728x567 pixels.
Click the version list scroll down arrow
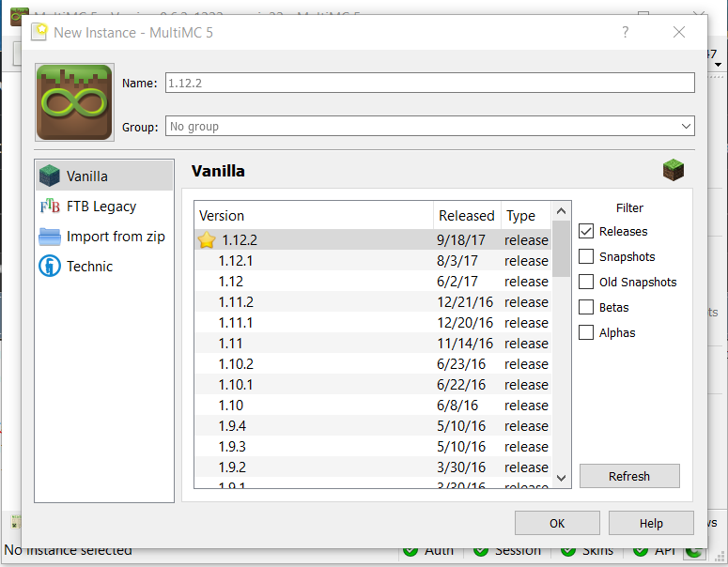[561, 478]
